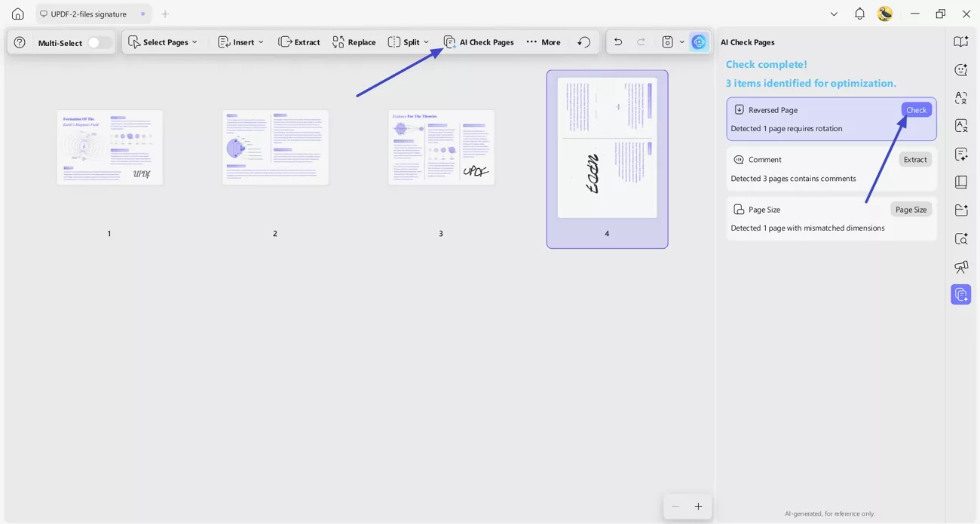The image size is (980, 524).
Task: Open the AI chat assistant in right sidebar
Action: (x=961, y=69)
